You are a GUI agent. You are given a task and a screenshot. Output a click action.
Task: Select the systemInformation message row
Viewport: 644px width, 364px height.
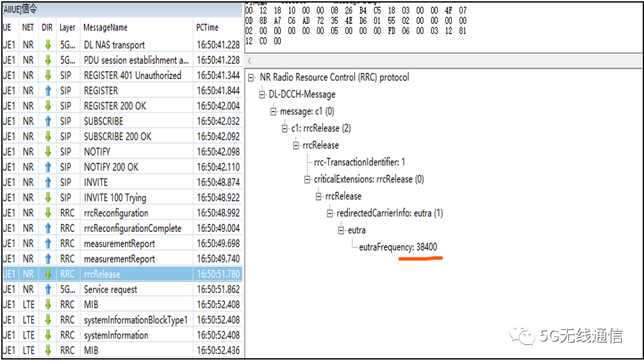(x=122, y=335)
